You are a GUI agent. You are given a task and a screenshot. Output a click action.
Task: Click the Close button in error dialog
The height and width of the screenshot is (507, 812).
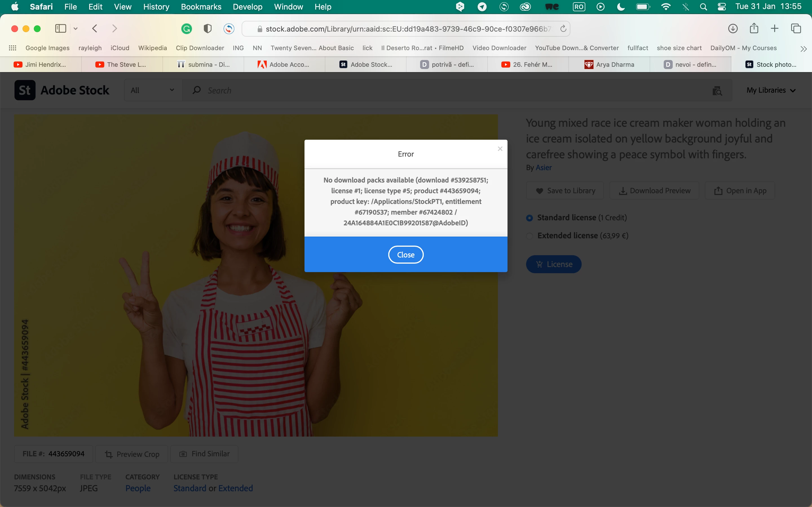[x=406, y=255]
